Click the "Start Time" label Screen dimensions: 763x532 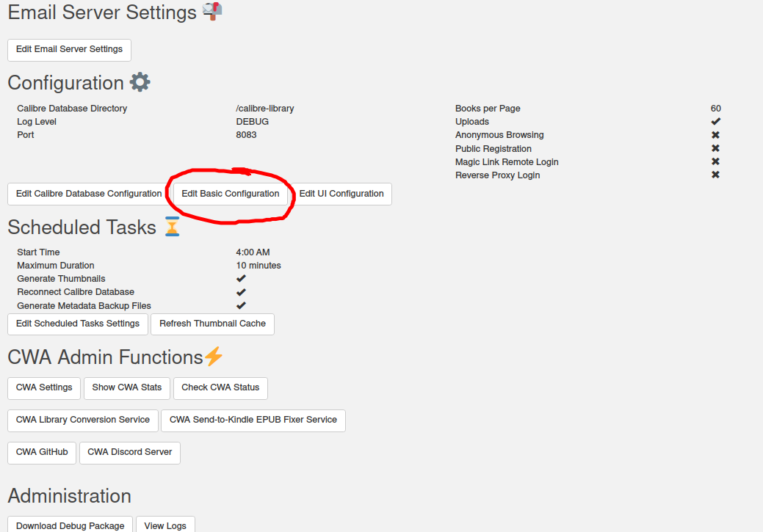(38, 252)
